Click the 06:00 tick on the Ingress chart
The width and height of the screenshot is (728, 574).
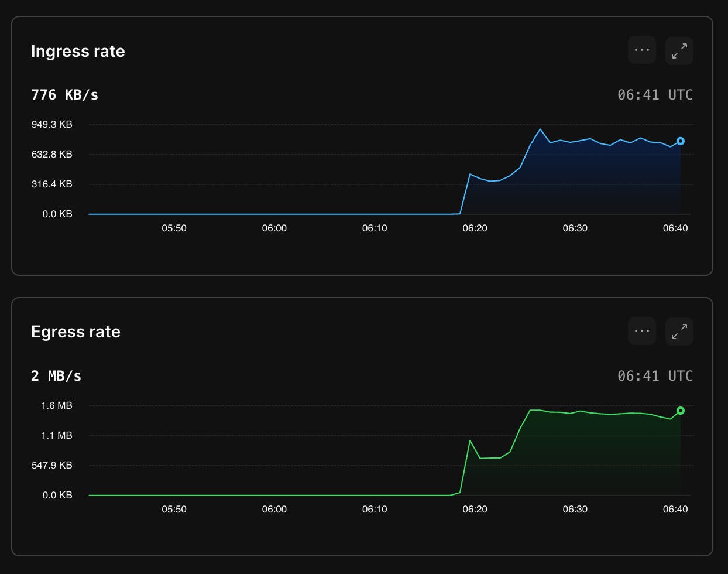coord(274,228)
